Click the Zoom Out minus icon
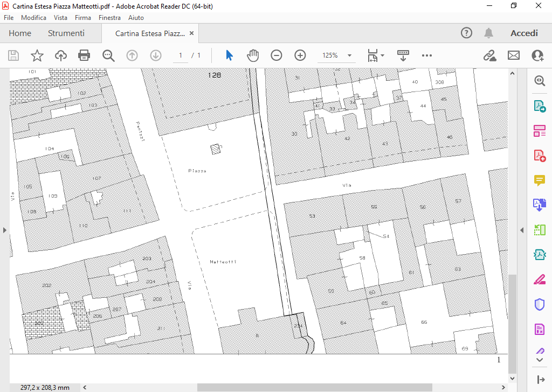This screenshot has height=392, width=552. click(x=277, y=55)
